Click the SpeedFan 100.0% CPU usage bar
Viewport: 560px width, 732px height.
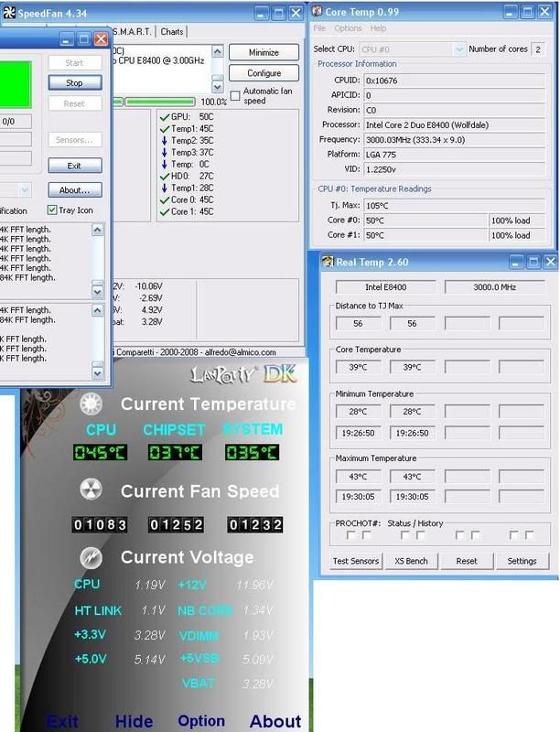tap(159, 102)
